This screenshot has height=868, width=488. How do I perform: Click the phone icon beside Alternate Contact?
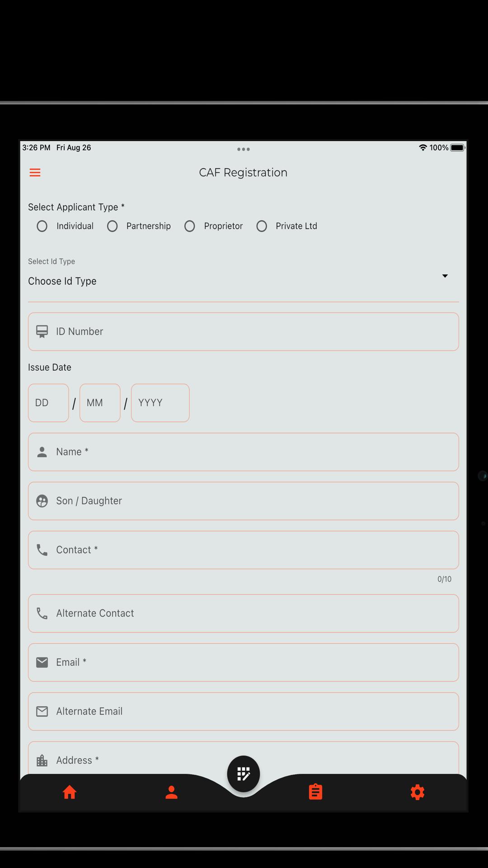pos(42,613)
